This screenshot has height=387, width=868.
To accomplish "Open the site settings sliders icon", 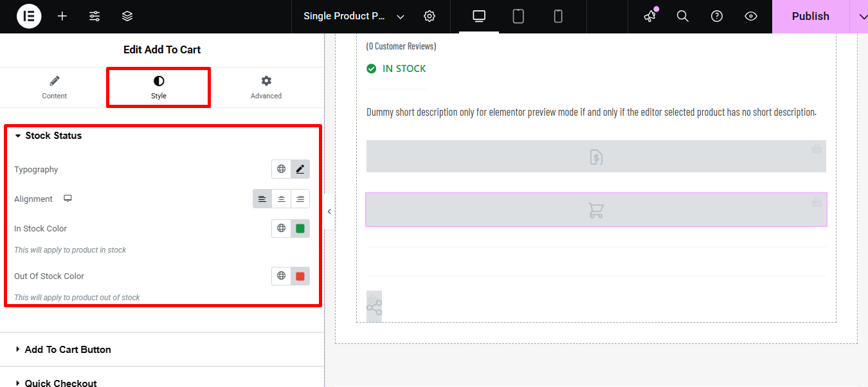I will 95,16.
